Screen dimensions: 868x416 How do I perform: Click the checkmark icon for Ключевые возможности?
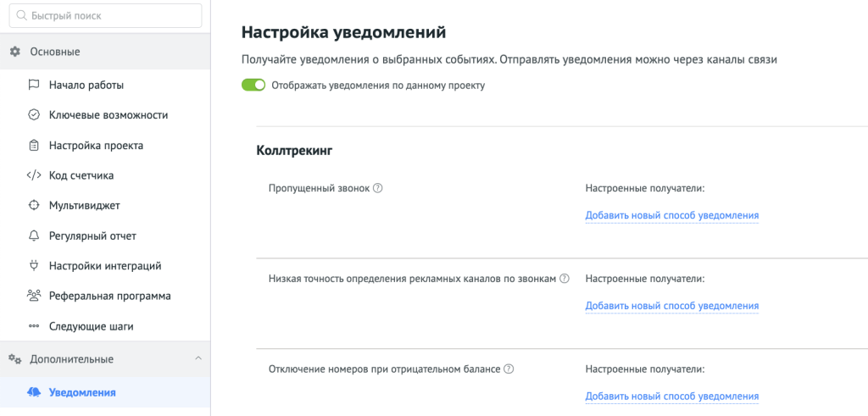click(x=34, y=115)
